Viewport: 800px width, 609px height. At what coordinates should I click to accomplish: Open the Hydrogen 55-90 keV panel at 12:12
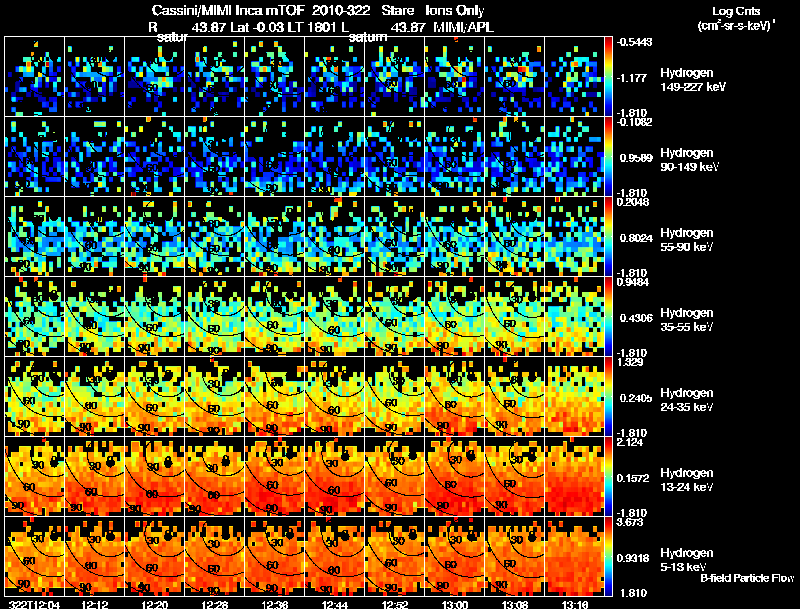[95, 237]
